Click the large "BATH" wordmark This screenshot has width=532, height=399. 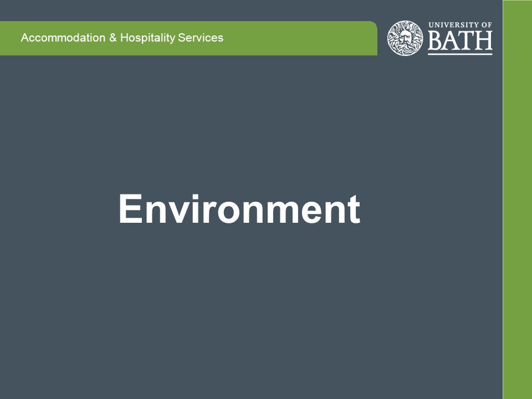(x=460, y=40)
